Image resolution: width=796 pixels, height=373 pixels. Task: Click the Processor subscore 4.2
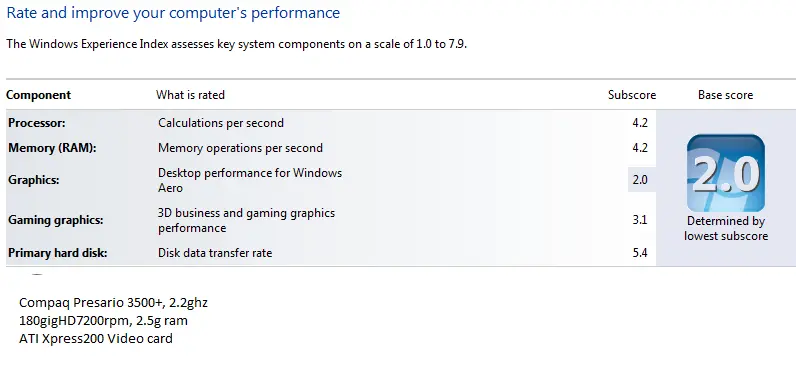(640, 123)
